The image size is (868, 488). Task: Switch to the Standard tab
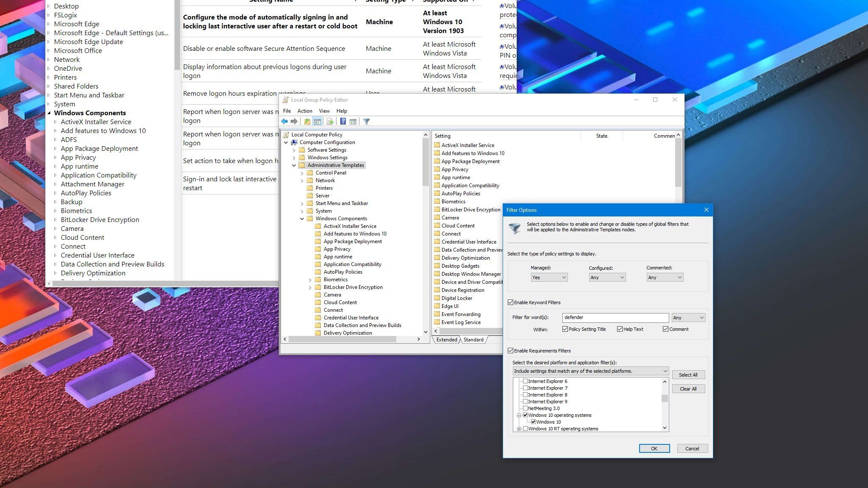click(473, 340)
